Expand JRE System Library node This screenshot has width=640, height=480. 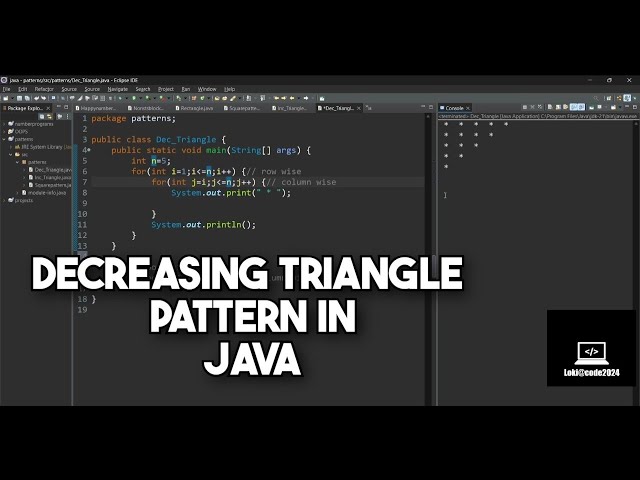tap(11, 147)
